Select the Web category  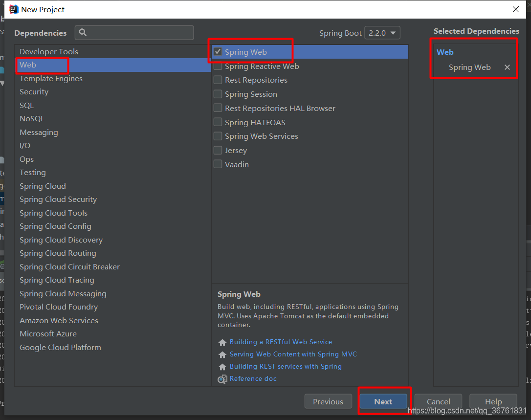pos(112,65)
